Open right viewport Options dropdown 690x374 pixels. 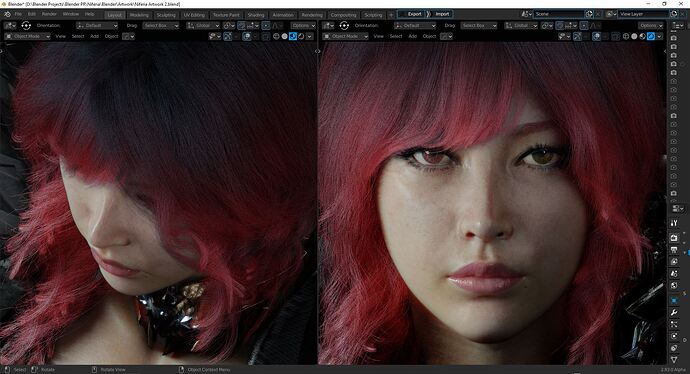coord(651,26)
